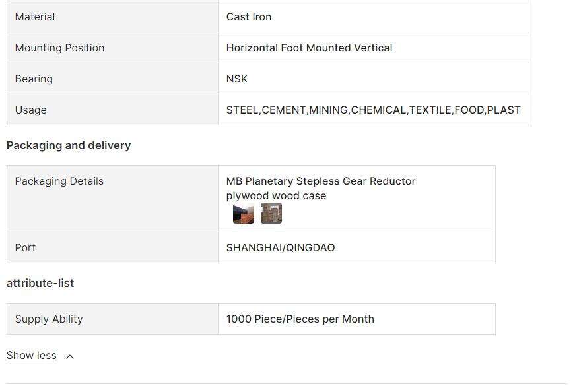Click the Material attribute label
Screen dimensions: 575x392
35,17
